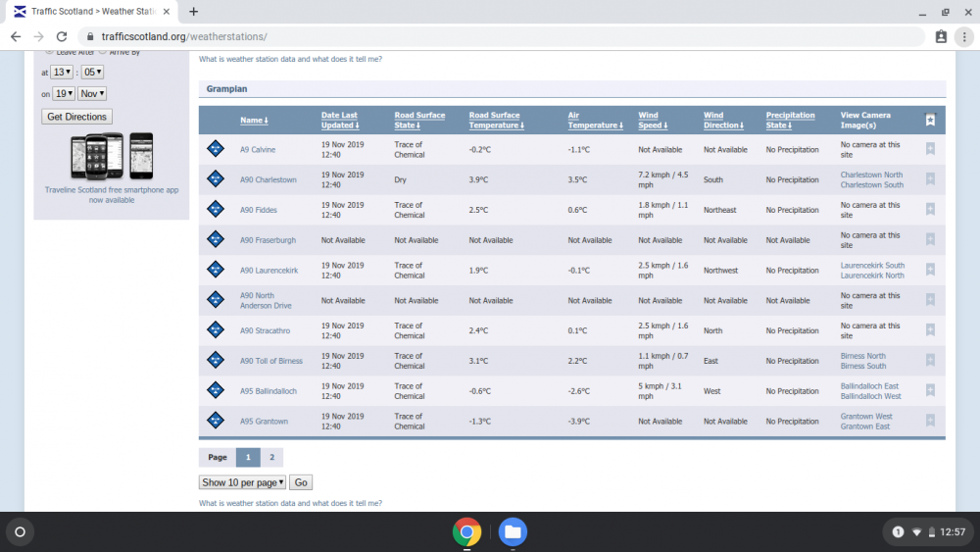Open a new browser tab

pos(194,12)
